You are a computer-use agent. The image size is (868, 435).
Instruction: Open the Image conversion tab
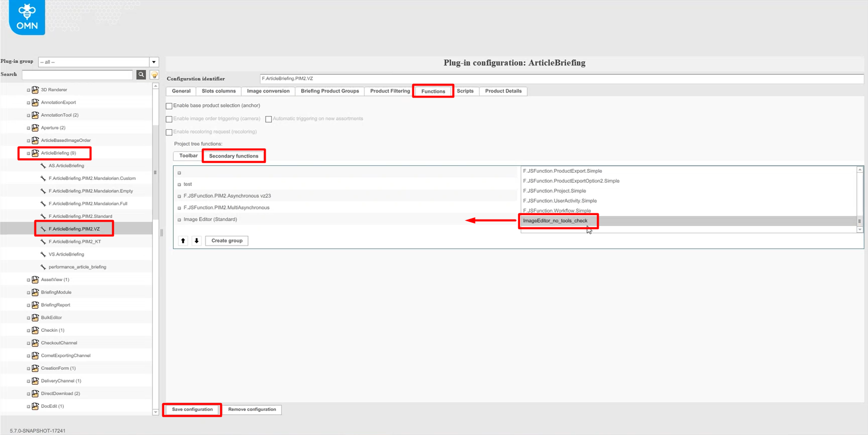pos(268,91)
